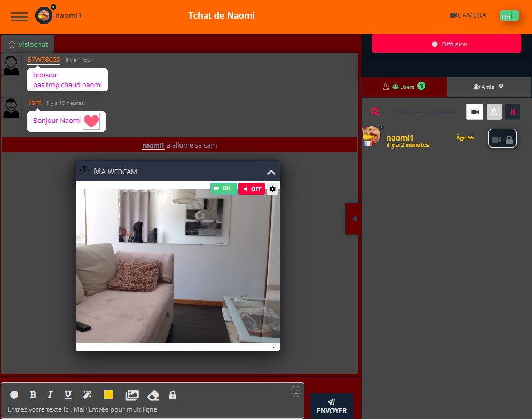Click the eraser clear formatting icon
The image size is (532, 419).
pyautogui.click(x=153, y=395)
